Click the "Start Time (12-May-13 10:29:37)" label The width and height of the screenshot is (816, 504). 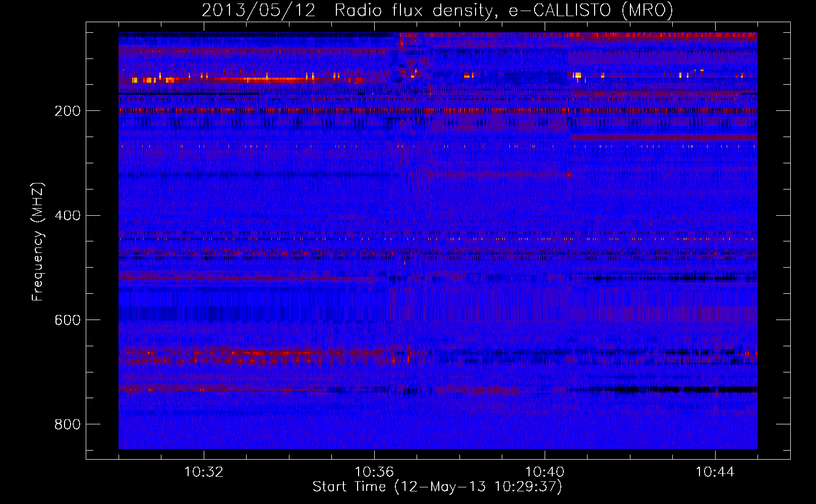coord(437,487)
